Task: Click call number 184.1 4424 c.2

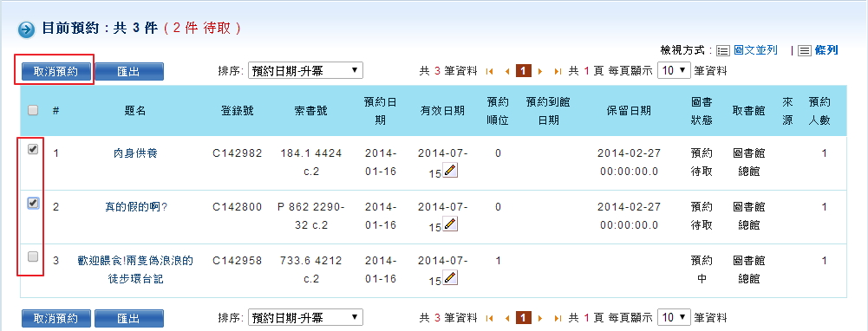Action: point(311,162)
